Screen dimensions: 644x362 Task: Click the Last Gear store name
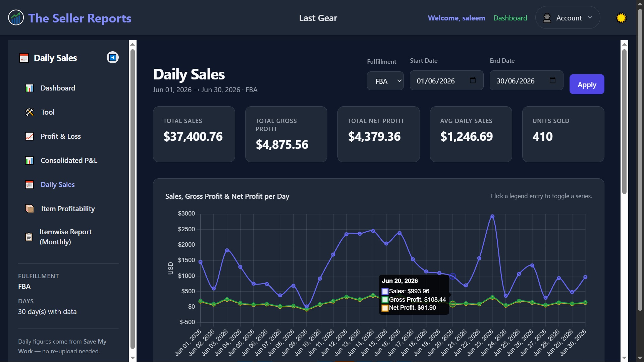click(x=318, y=18)
